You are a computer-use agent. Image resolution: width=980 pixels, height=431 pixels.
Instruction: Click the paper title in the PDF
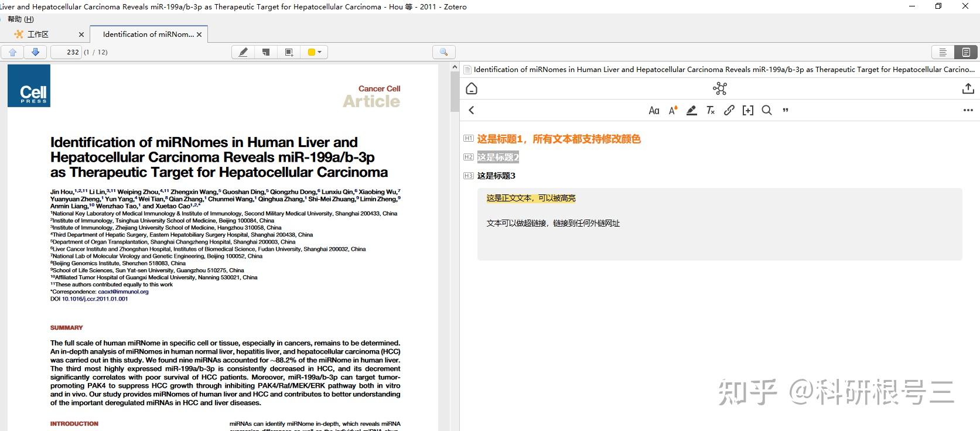pos(219,157)
